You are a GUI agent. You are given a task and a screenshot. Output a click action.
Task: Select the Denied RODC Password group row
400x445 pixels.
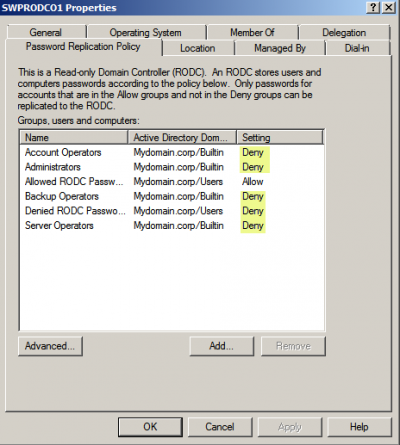coord(172,211)
